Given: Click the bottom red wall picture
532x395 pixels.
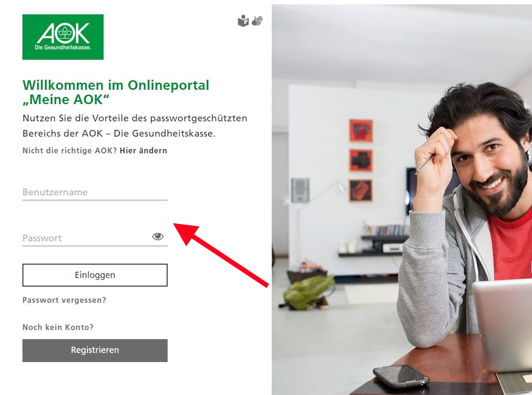Looking at the screenshot, I should pos(361,191).
